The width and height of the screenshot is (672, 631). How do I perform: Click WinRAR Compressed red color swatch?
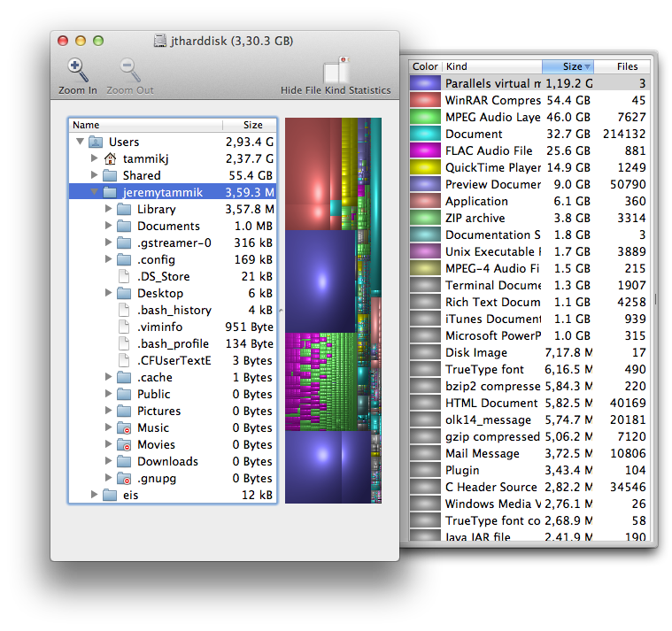click(x=425, y=100)
